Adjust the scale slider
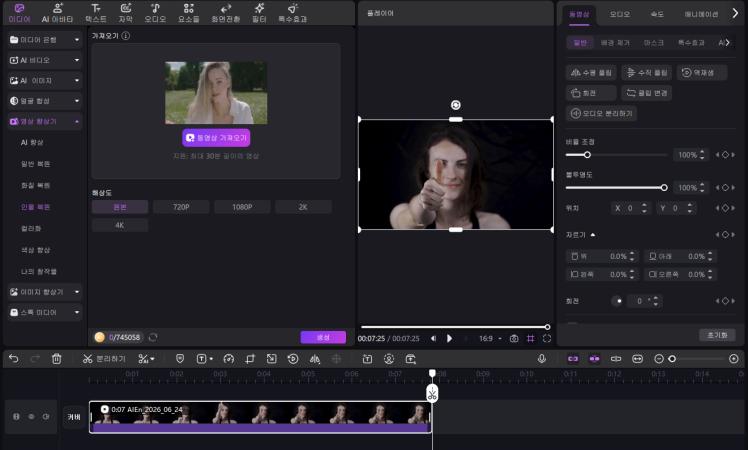The width and height of the screenshot is (748, 450). click(x=616, y=155)
